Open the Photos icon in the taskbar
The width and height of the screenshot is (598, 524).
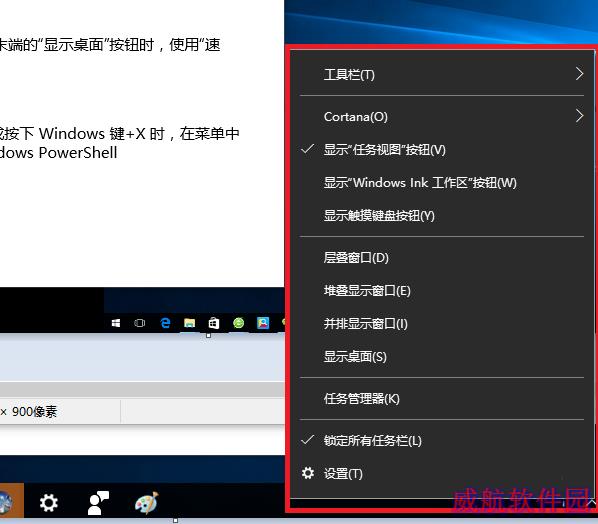tap(263, 323)
